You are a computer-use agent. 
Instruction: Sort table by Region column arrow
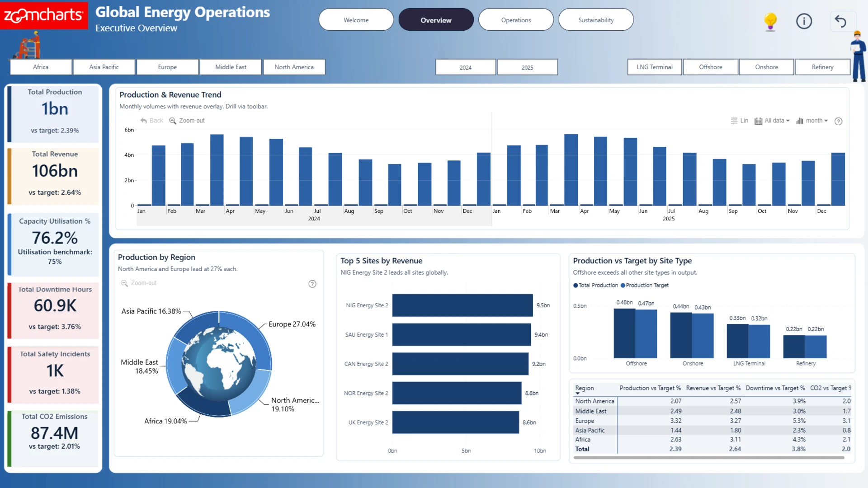coord(577,394)
